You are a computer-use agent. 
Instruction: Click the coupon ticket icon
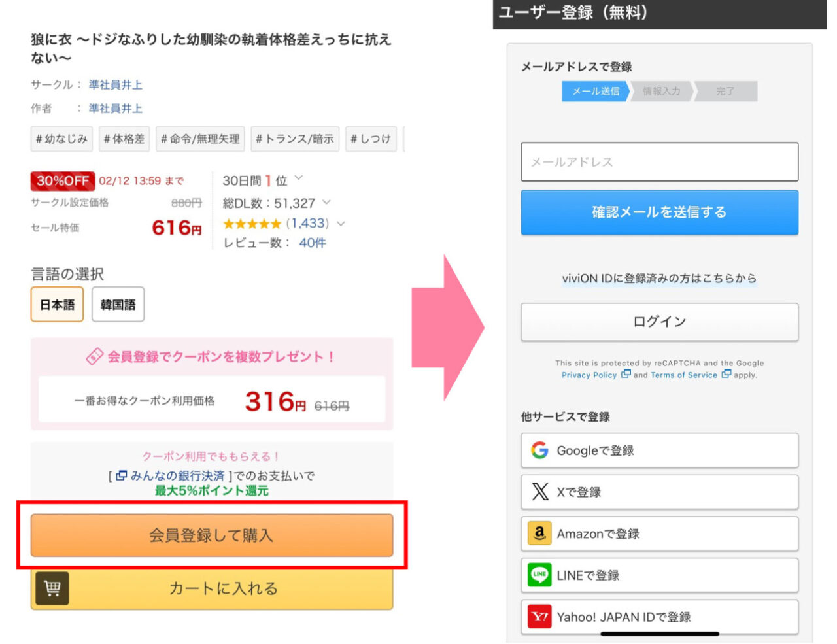(x=95, y=356)
